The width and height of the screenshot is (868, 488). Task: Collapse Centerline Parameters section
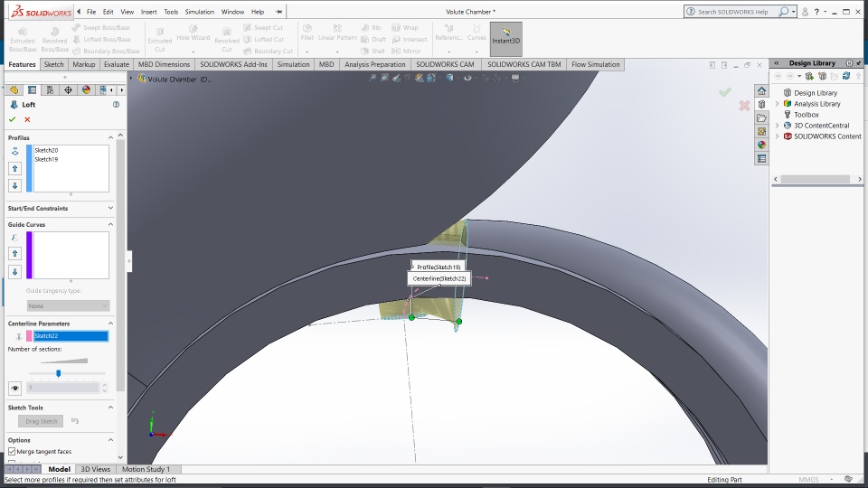(110, 324)
